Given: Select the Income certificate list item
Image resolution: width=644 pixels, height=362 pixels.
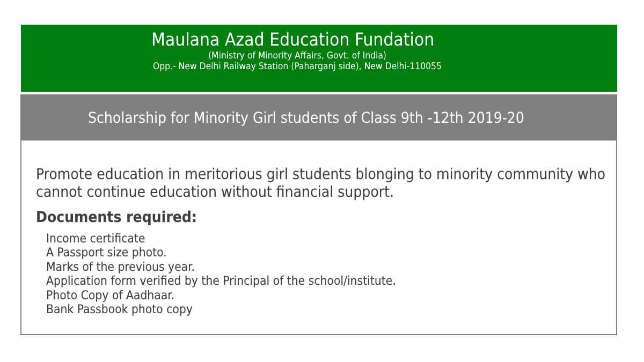Looking at the screenshot, I should coord(96,238).
